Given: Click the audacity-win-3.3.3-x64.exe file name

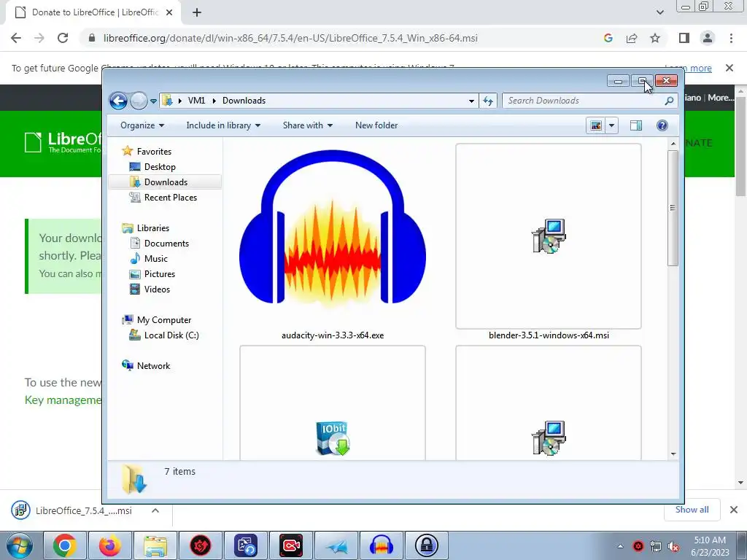Looking at the screenshot, I should pos(333,335).
